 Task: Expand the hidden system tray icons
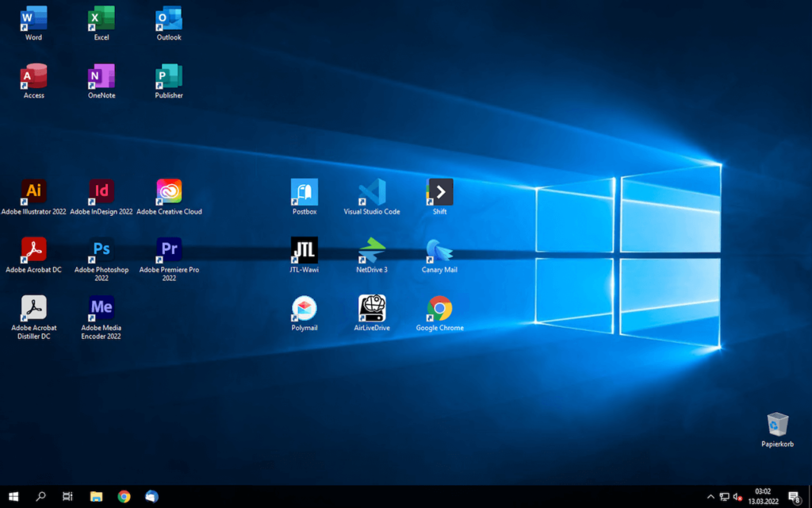pyautogui.click(x=710, y=497)
